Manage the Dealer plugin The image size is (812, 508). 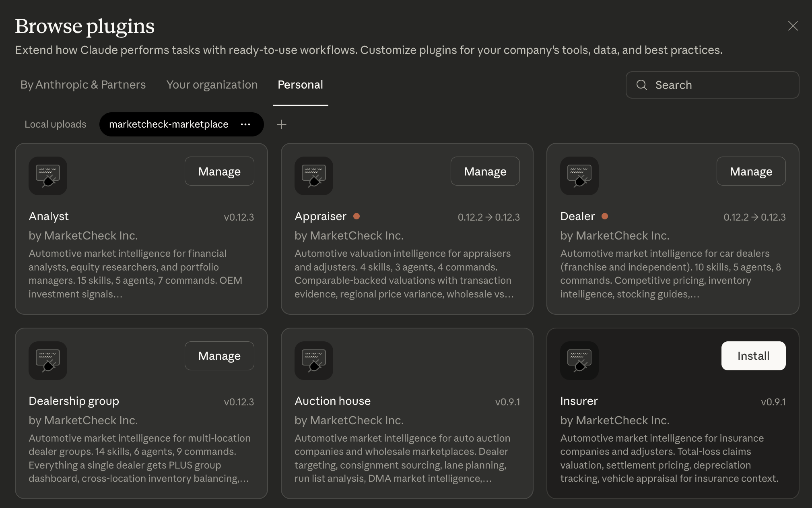750,171
